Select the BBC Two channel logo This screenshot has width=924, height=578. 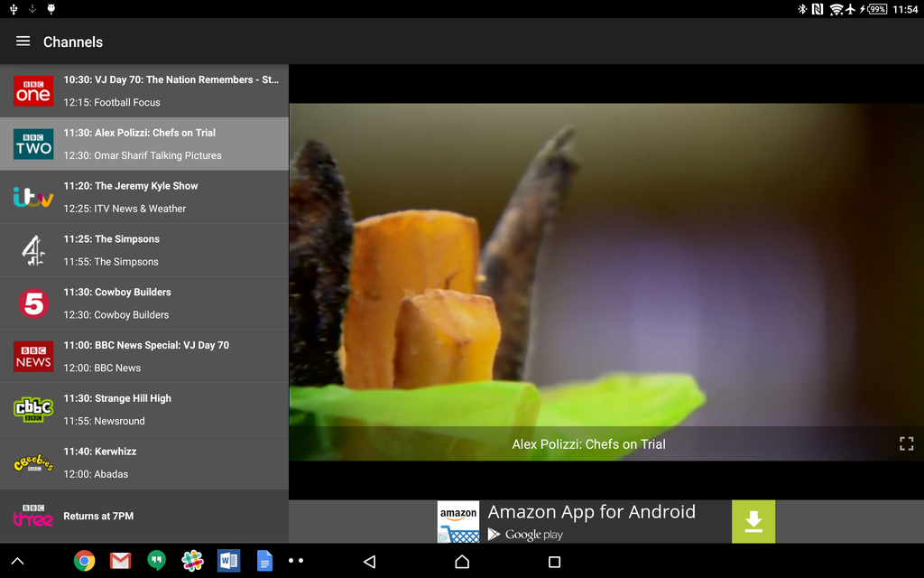[x=33, y=144]
